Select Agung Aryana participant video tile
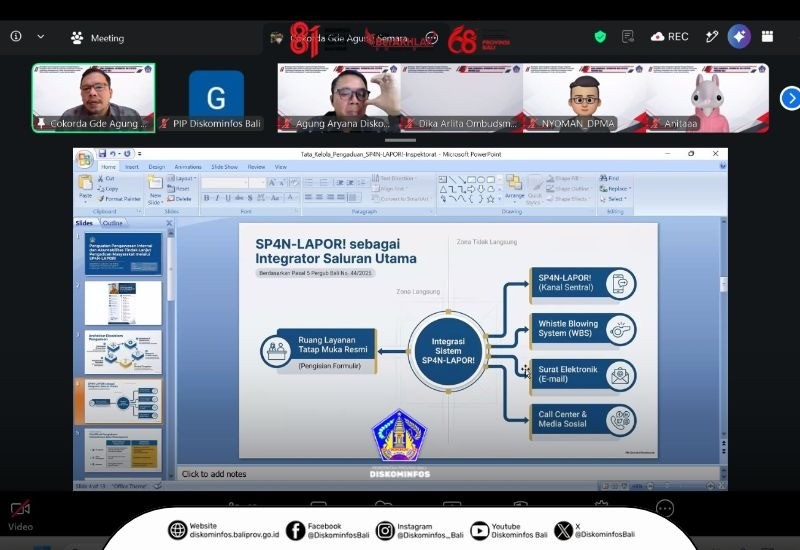Image resolution: width=800 pixels, height=550 pixels. click(339, 98)
